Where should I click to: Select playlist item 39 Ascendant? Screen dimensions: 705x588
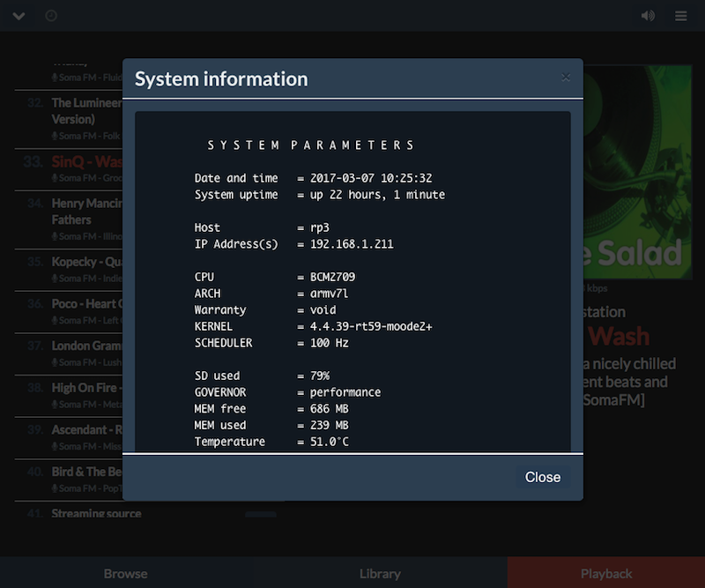(x=69, y=437)
